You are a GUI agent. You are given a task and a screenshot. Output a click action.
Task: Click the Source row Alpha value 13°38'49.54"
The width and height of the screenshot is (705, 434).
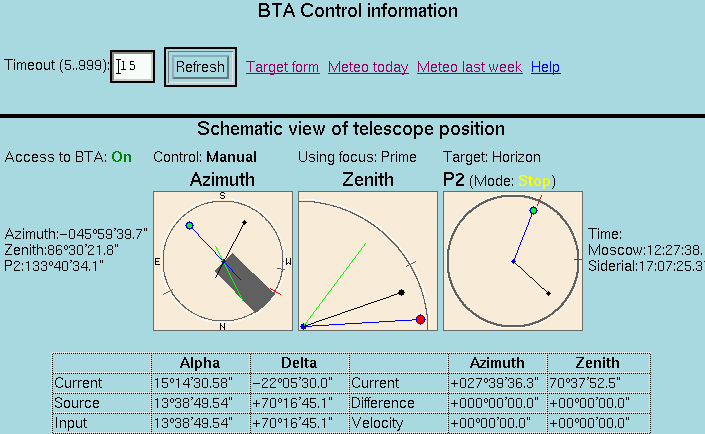[193, 403]
